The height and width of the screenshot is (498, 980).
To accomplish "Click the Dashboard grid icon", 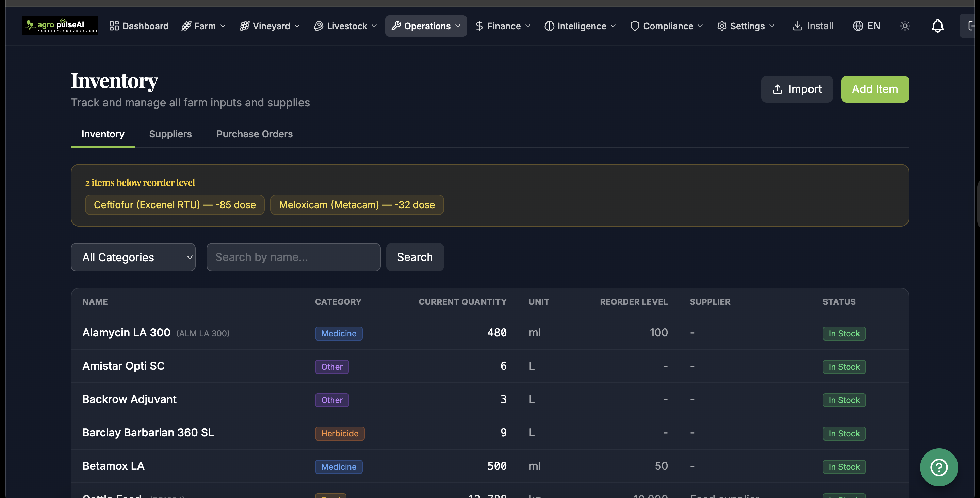I will pos(114,26).
